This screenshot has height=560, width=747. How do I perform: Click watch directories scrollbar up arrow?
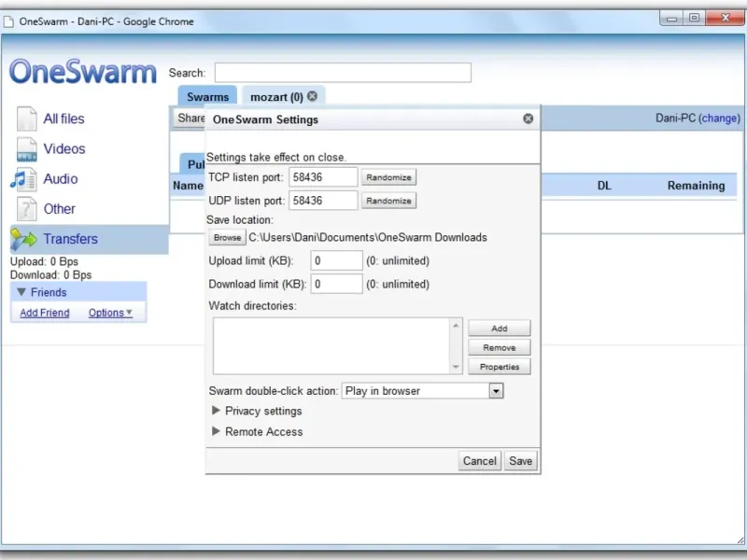pos(456,325)
